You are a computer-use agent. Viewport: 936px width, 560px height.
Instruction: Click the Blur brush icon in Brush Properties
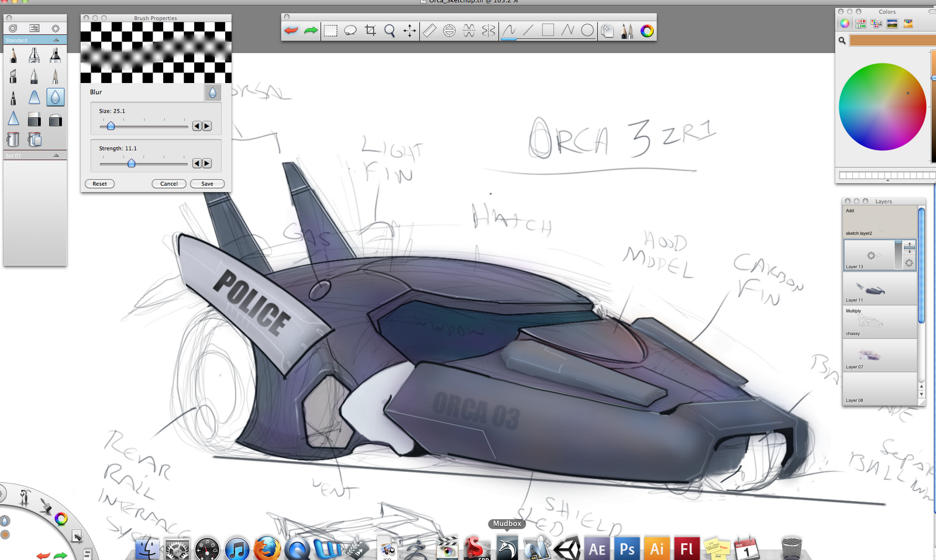212,92
